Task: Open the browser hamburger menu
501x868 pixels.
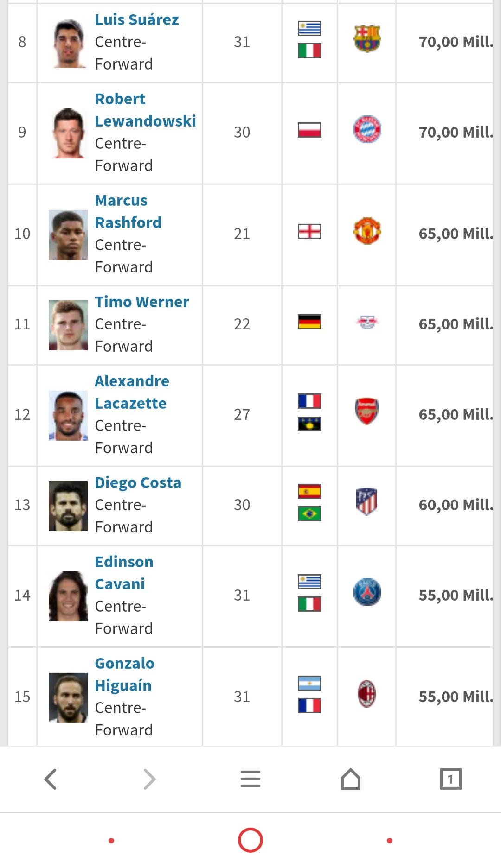Action: coord(250,779)
